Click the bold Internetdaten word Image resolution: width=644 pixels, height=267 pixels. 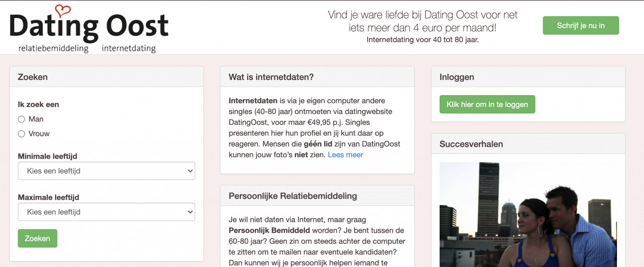(x=253, y=101)
